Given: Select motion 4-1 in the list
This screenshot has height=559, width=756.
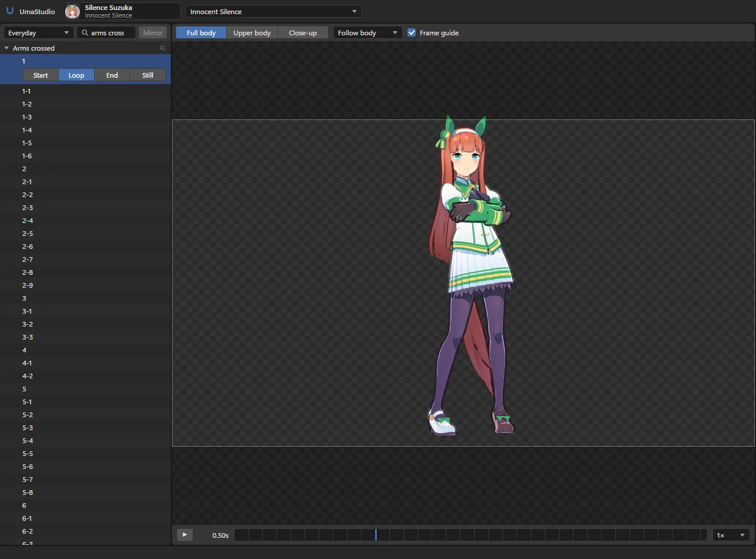Looking at the screenshot, I should pyautogui.click(x=85, y=363).
